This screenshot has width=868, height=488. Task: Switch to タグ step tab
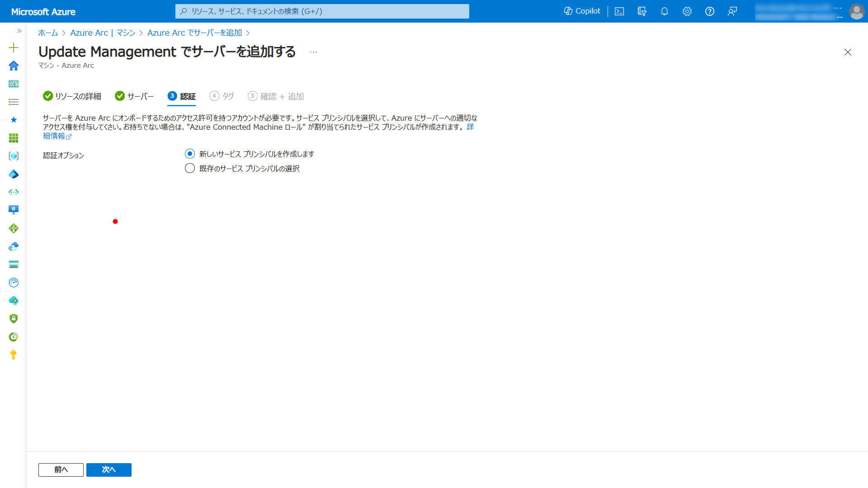[222, 96]
